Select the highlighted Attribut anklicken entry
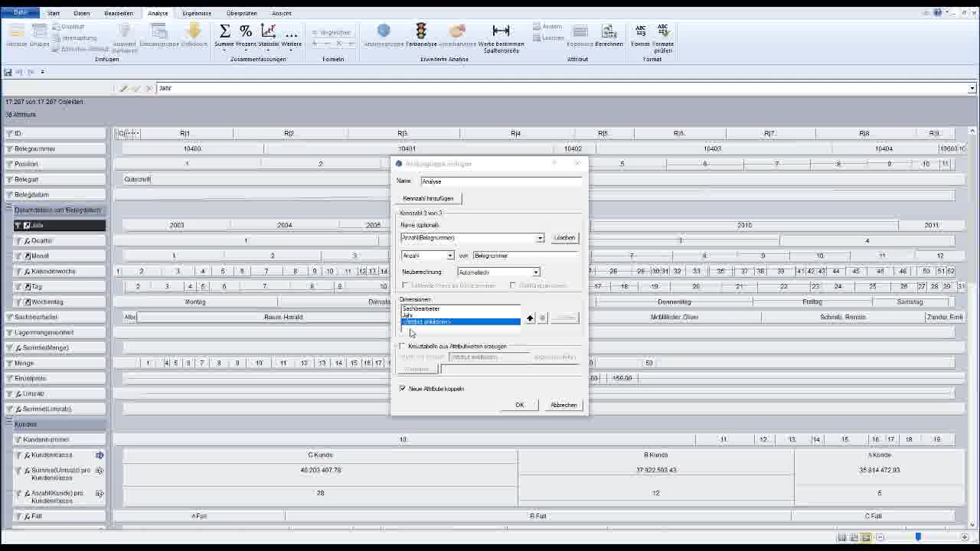The width and height of the screenshot is (980, 551). point(460,321)
